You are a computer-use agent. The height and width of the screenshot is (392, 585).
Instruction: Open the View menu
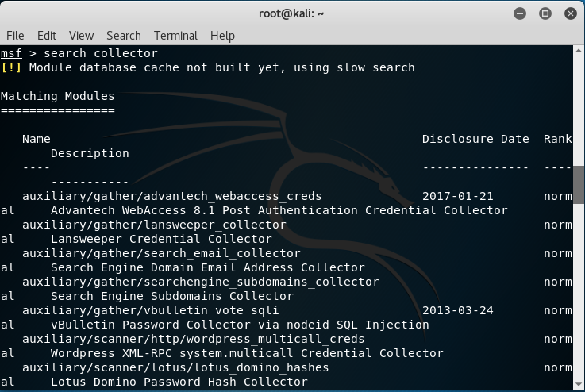click(81, 36)
